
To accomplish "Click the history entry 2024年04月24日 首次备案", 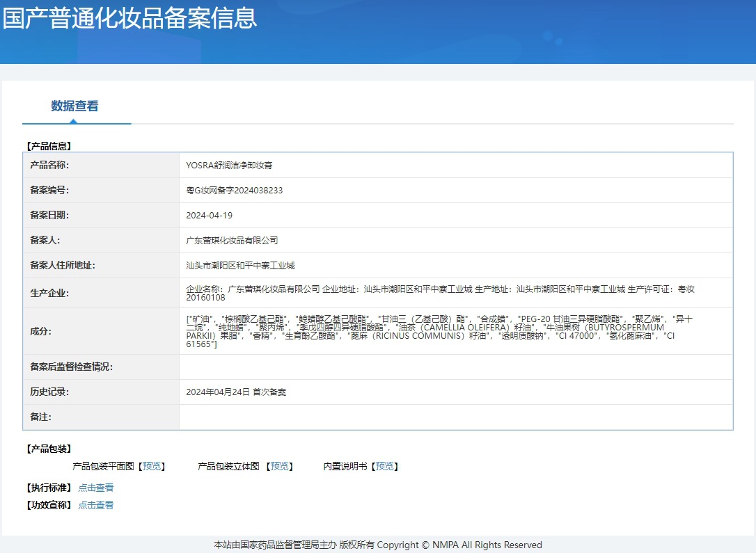I will point(236,392).
